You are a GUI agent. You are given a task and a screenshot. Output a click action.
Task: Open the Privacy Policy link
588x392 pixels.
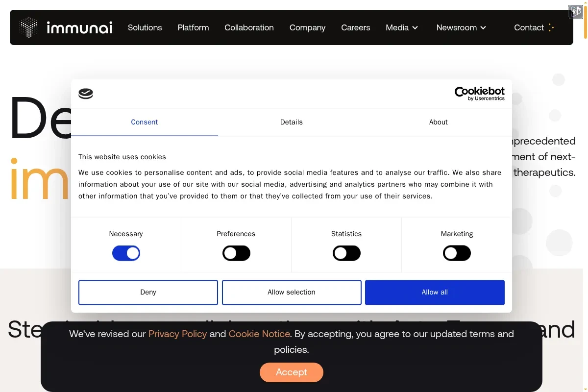coord(177,334)
